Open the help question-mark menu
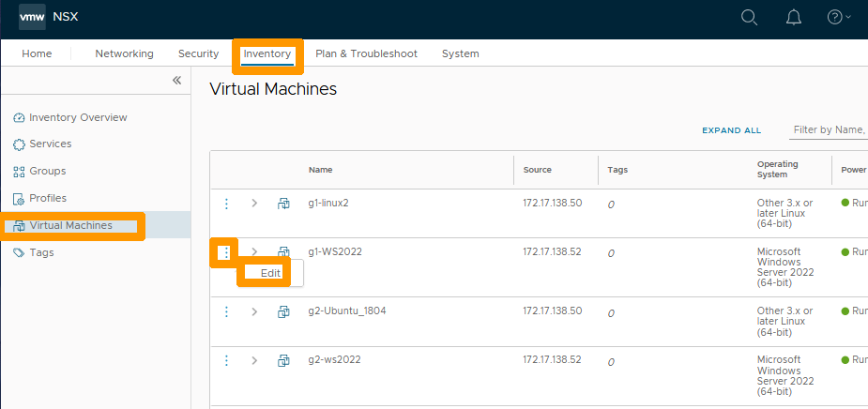This screenshot has width=868, height=409. coord(839,17)
